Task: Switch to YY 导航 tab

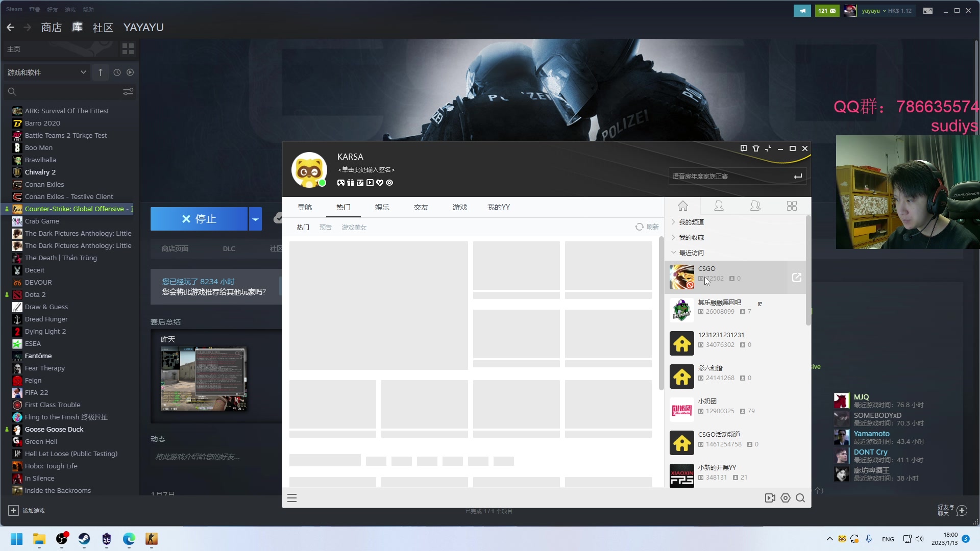Action: pos(305,207)
